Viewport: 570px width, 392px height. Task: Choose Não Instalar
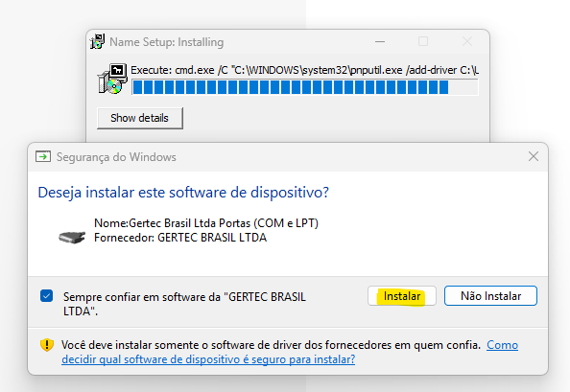(x=490, y=296)
